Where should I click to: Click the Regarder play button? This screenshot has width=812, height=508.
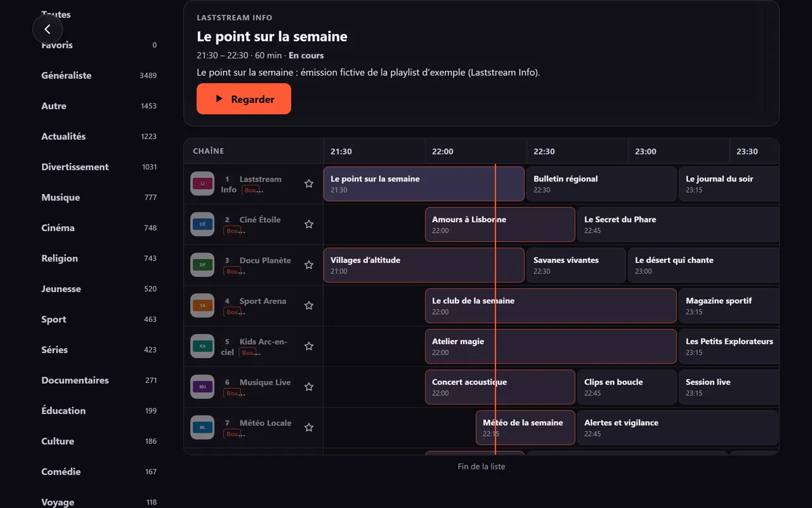[x=244, y=99]
